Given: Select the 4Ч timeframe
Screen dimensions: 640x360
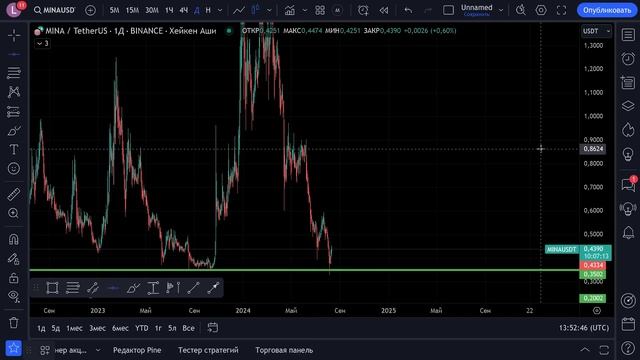Looking at the screenshot, I should pos(184,10).
